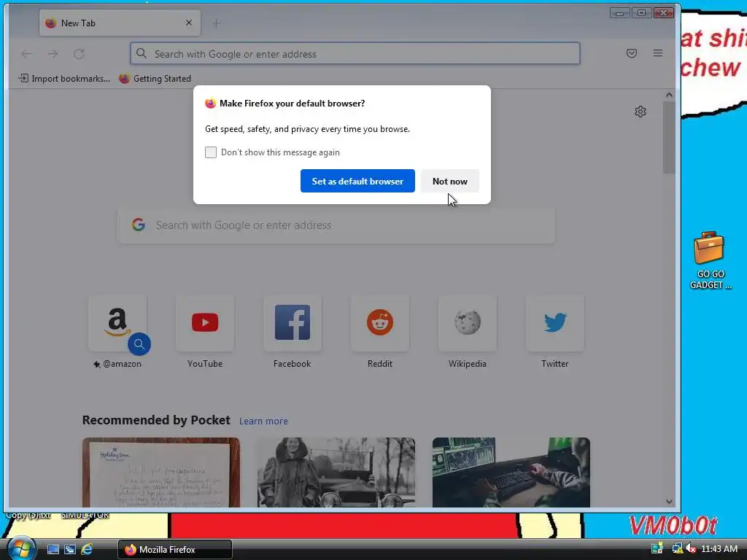This screenshot has width=747, height=560.
Task: Open the handwritten note Pocket story
Action: (x=161, y=472)
